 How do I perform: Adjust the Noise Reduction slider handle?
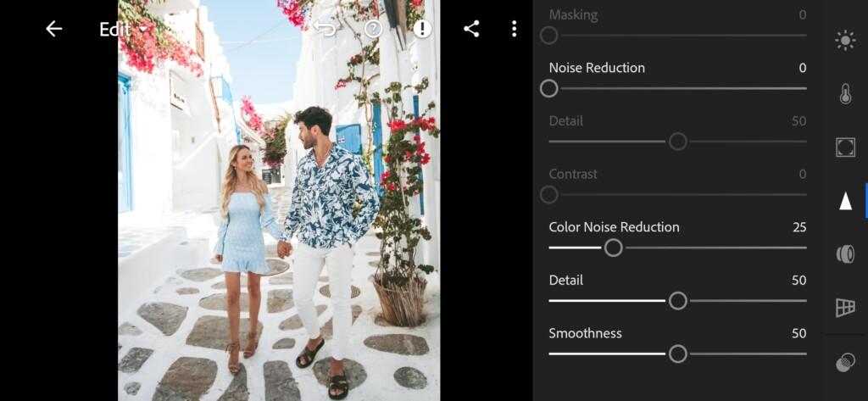pyautogui.click(x=548, y=89)
